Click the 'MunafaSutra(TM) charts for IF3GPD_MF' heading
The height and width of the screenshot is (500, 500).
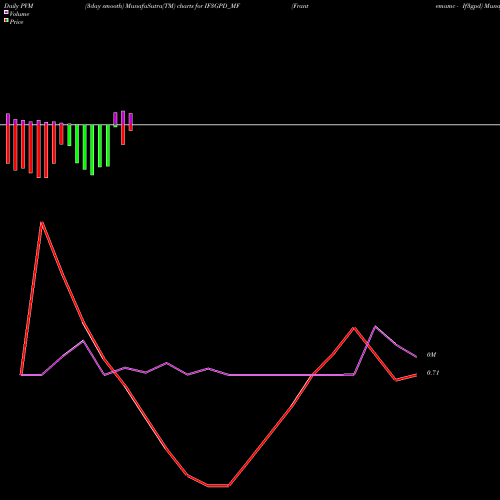click(x=183, y=6)
